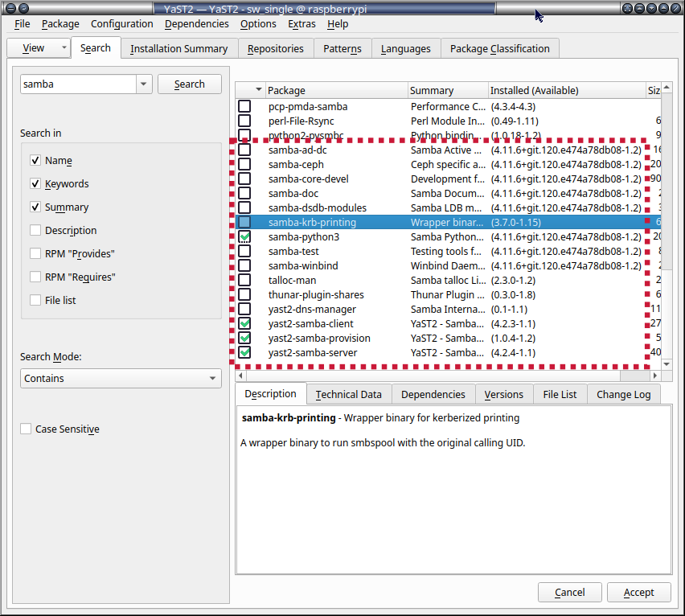Viewport: 685px width, 616px height.
Task: Click status icon beside yast2-samba-client
Action: pos(244,324)
